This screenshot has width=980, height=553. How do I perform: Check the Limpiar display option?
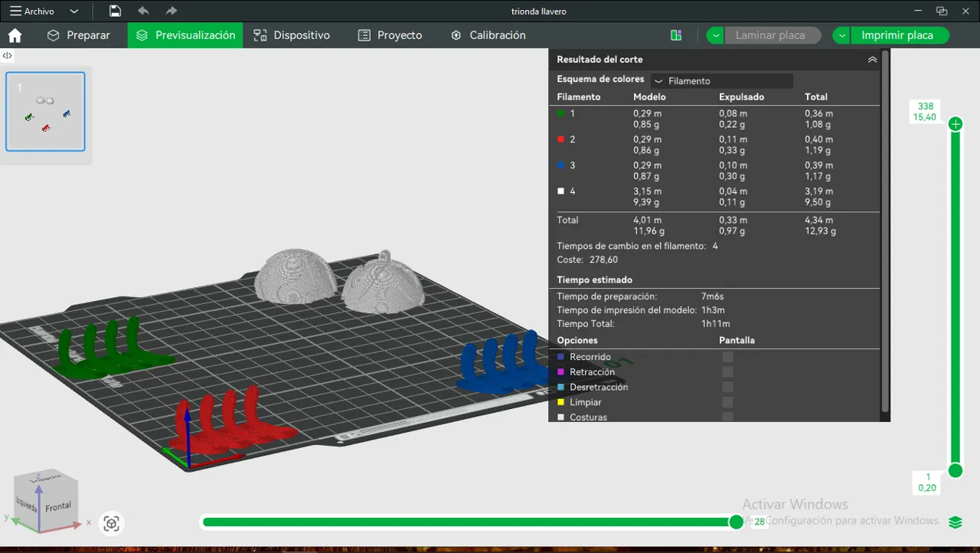(x=727, y=402)
